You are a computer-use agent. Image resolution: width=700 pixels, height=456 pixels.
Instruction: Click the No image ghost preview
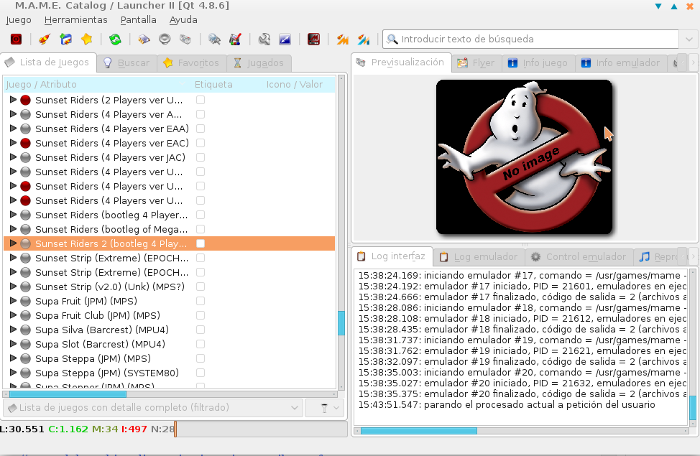524,157
